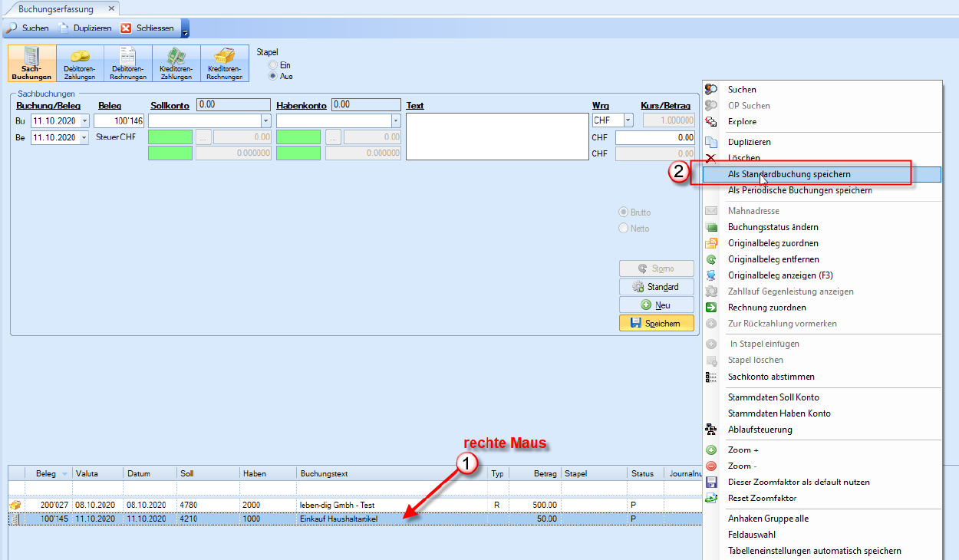The image size is (959, 560).
Task: Select Stapel Aus radio button
Action: [x=272, y=76]
